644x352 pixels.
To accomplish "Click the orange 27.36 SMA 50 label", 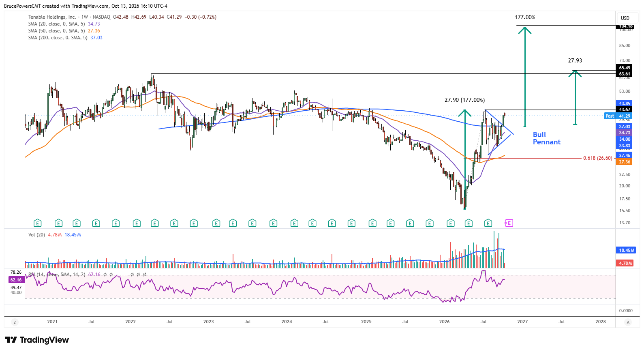I will tap(625, 162).
